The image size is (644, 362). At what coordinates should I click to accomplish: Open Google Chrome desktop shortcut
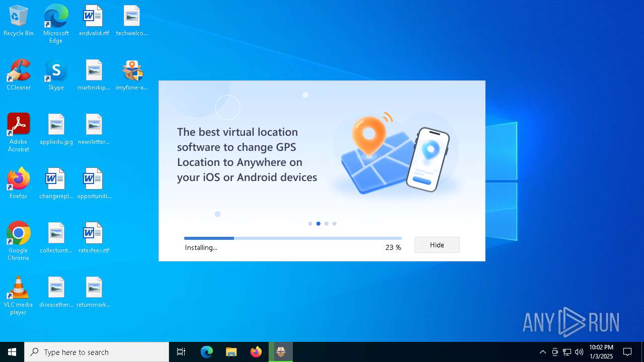pyautogui.click(x=19, y=241)
